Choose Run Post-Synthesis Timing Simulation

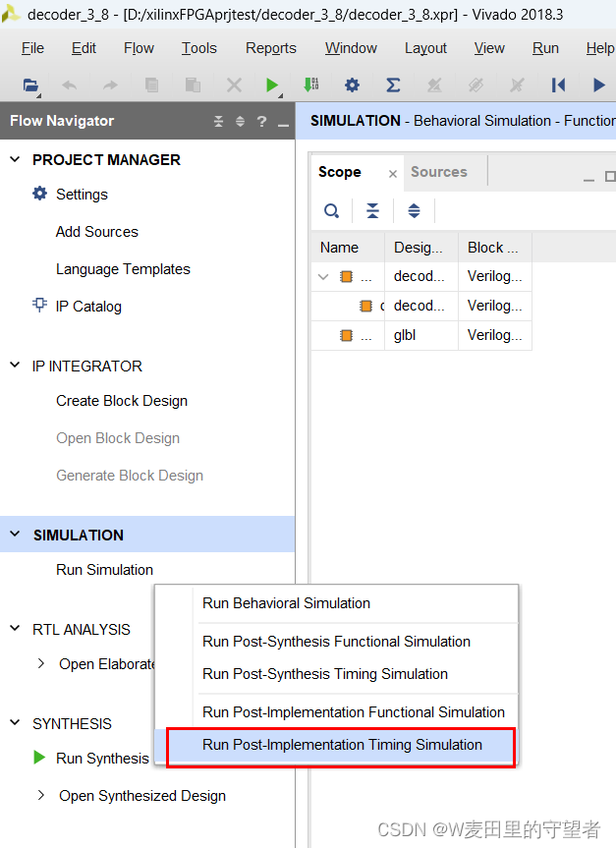point(325,674)
